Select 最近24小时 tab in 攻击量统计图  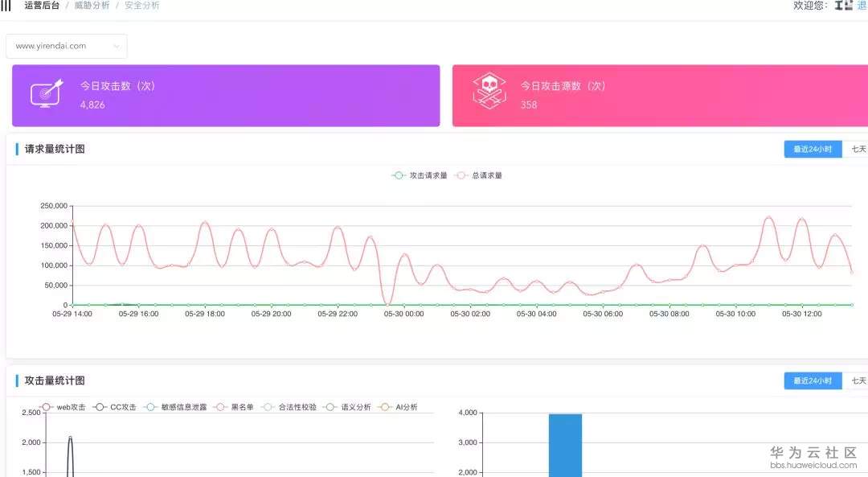click(813, 380)
